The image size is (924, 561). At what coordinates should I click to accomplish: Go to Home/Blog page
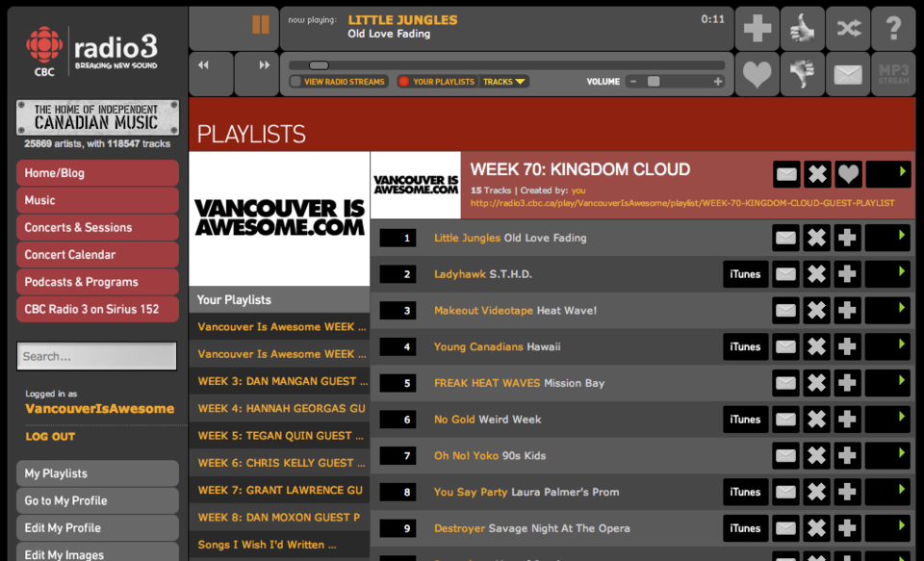coord(97,173)
